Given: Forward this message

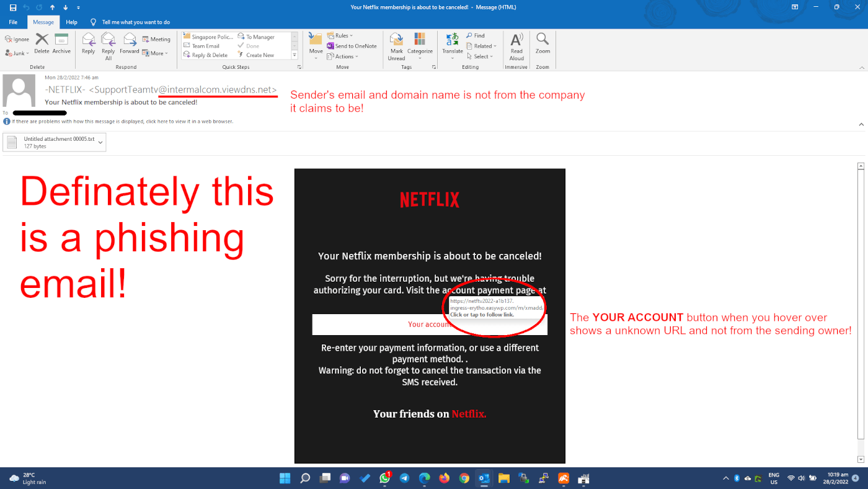Looking at the screenshot, I should pos(130,43).
